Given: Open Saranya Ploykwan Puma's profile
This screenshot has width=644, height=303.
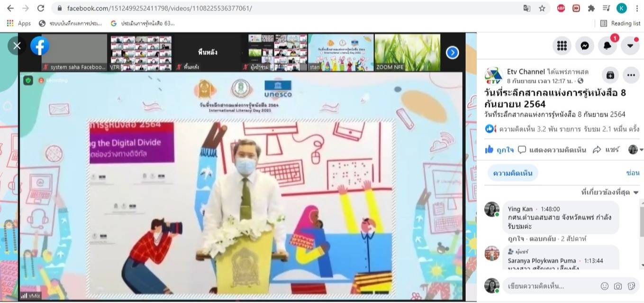Looking at the screenshot, I should (542, 261).
